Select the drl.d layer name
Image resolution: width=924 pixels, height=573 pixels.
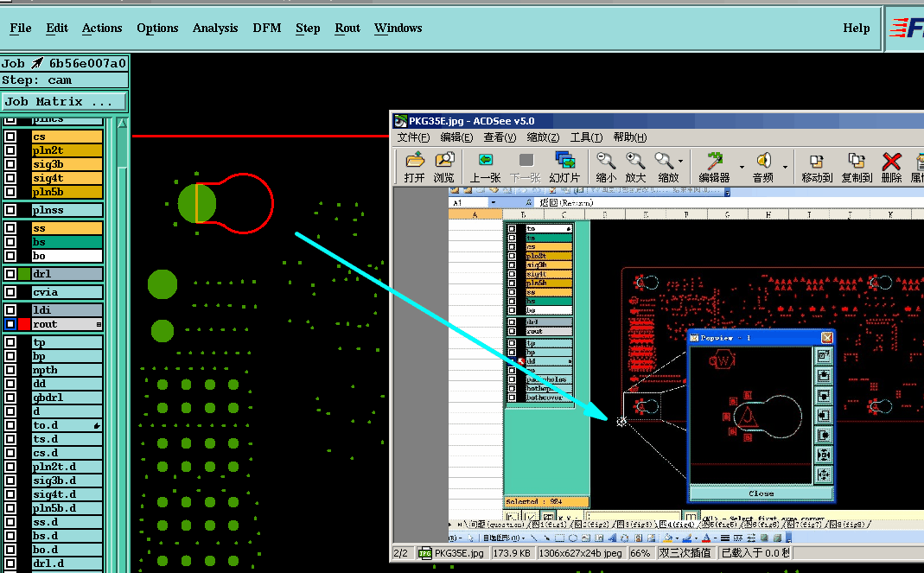tap(67, 563)
